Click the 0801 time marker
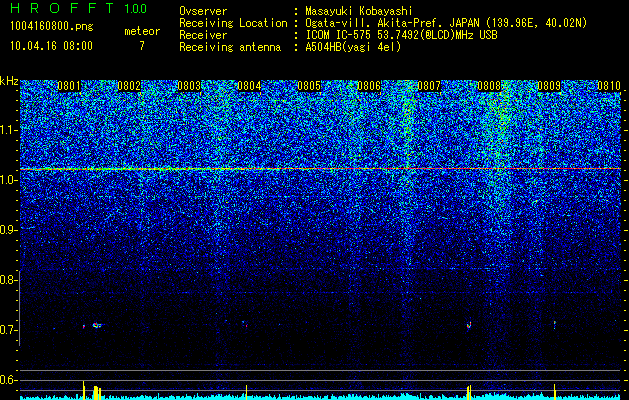 69,86
